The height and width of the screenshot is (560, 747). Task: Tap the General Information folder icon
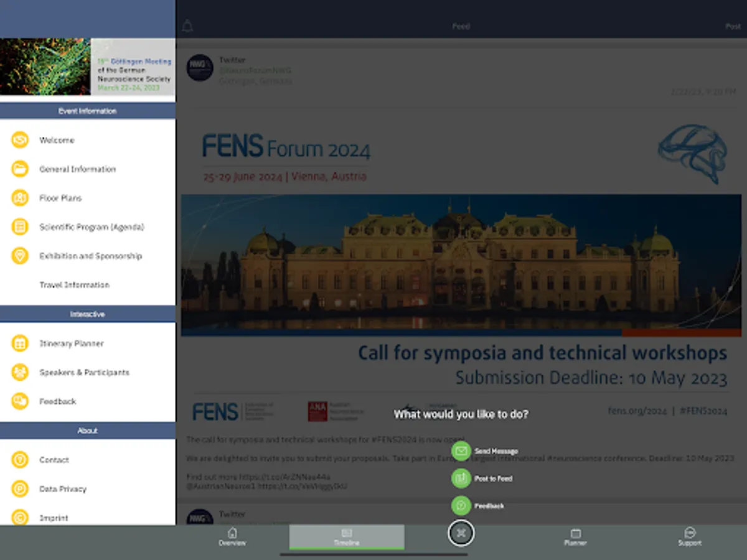coord(20,169)
